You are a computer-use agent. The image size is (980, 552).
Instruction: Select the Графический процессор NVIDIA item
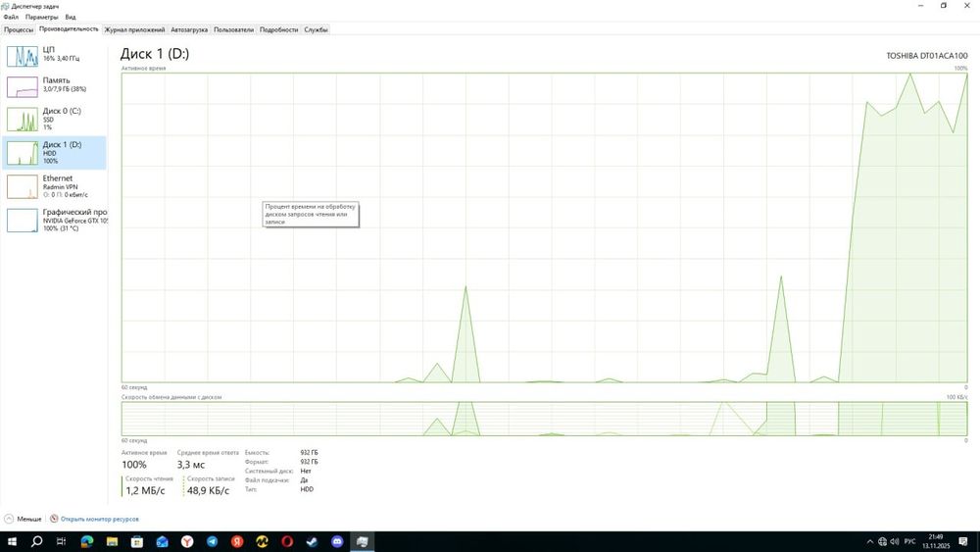coord(54,220)
